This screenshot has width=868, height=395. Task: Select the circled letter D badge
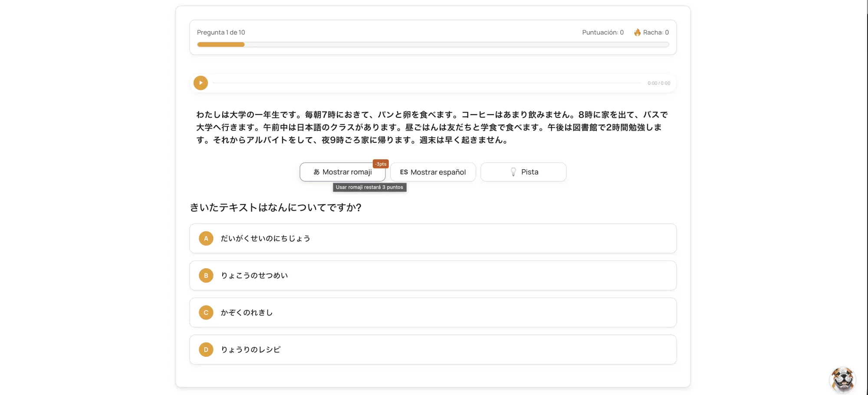(206, 349)
